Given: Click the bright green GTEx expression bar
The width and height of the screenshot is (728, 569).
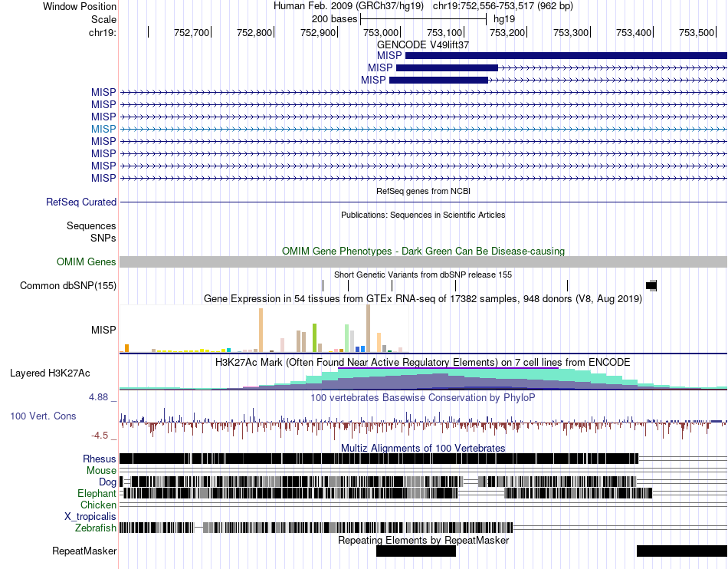Looking at the screenshot, I should tap(314, 337).
